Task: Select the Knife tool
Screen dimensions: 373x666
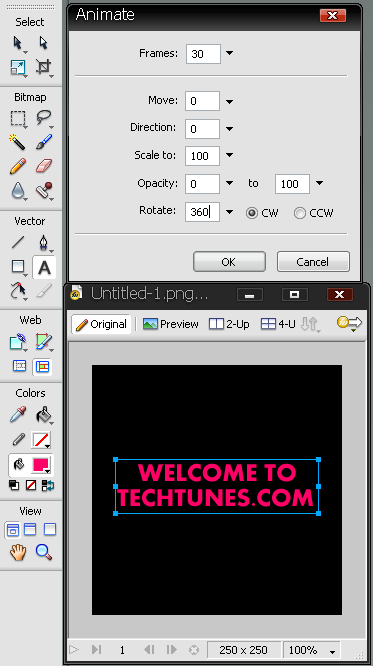Action: tap(43, 291)
